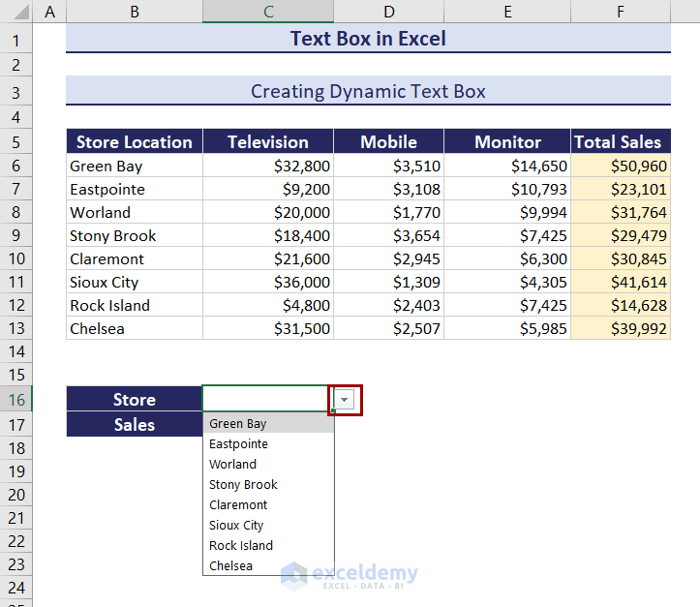
Task: Click the Store input cell C16
Action: click(266, 399)
